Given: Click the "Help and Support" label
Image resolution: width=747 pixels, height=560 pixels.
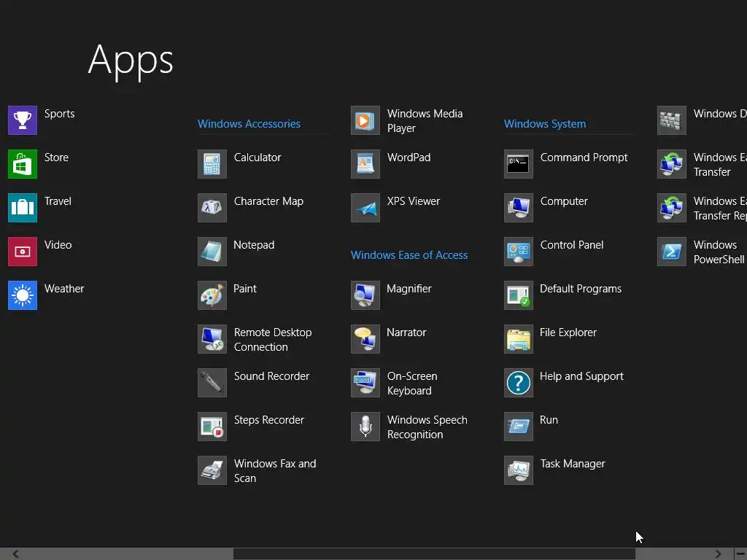Looking at the screenshot, I should [x=581, y=377].
